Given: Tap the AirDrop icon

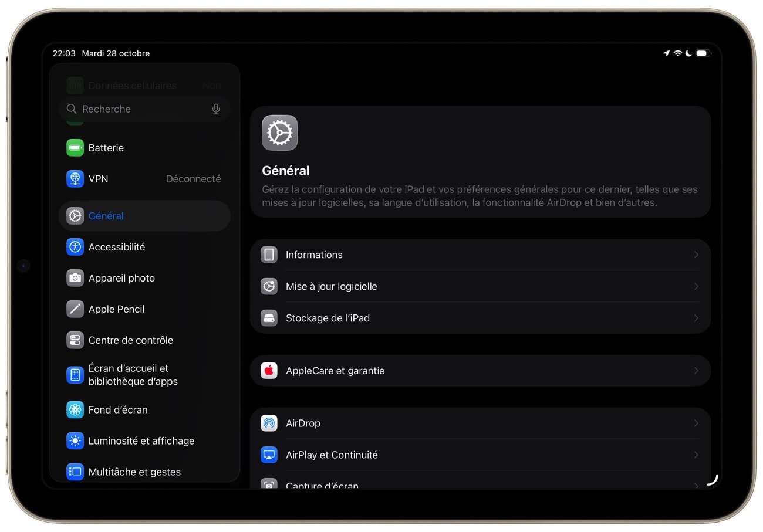Looking at the screenshot, I should tap(269, 423).
